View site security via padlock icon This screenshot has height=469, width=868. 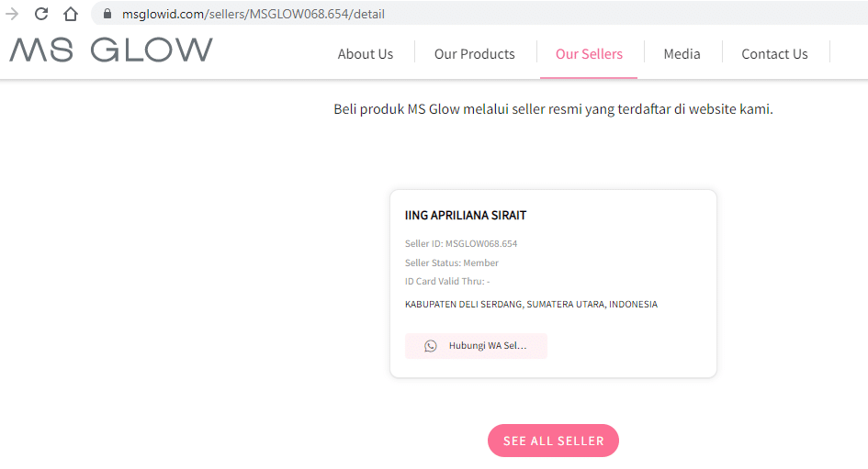tap(107, 15)
